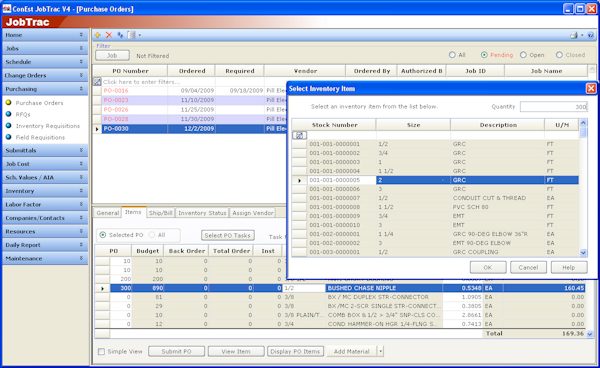Viewport: 600px width, 368px height.
Task: Open Purchase Orders in sidebar
Action: 39,103
